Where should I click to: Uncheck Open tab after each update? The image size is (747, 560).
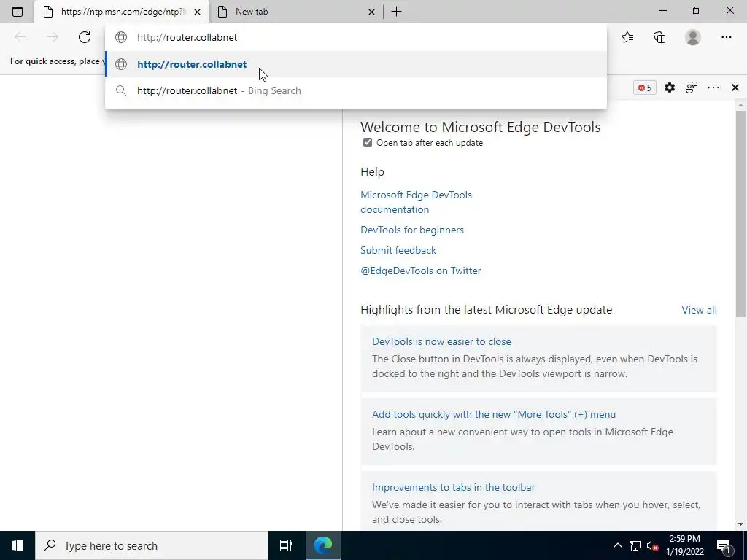368,142
